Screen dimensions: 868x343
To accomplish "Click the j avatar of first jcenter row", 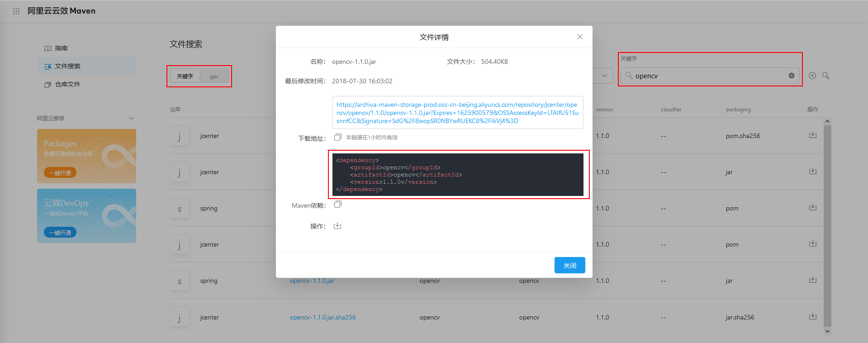I will click(180, 136).
